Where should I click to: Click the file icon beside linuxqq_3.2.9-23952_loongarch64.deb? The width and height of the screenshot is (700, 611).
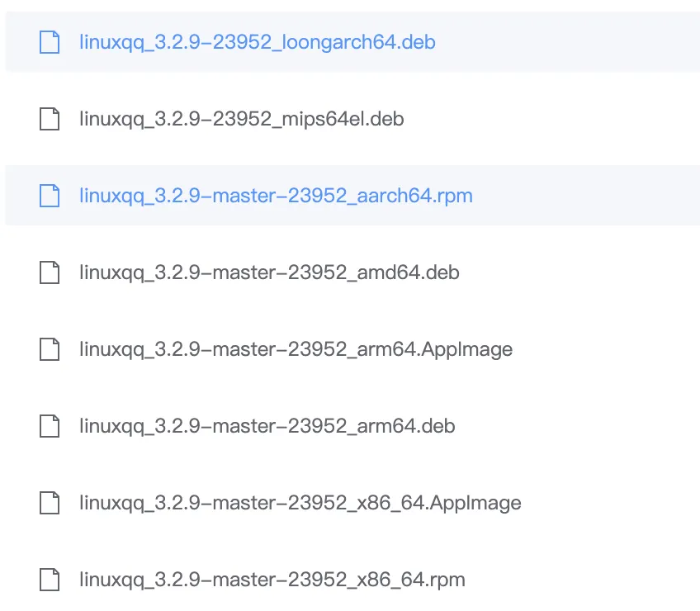(x=50, y=42)
